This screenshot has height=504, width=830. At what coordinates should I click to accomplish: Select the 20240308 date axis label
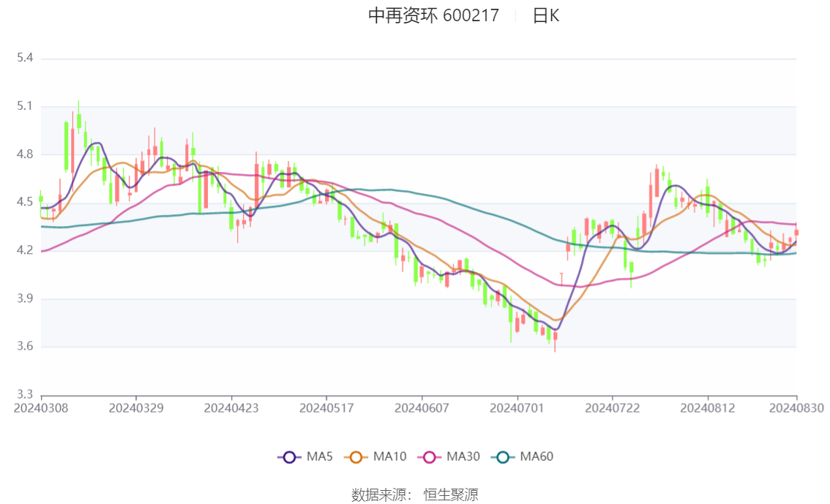tap(41, 408)
